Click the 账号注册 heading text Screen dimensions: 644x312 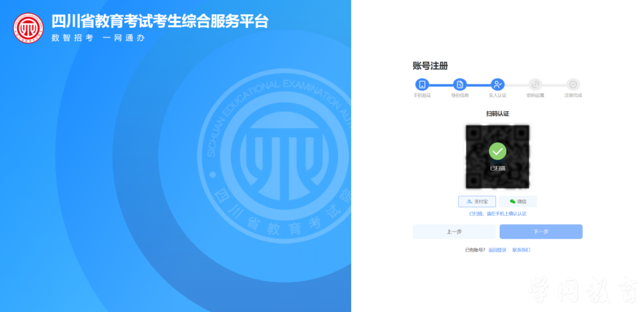point(430,66)
